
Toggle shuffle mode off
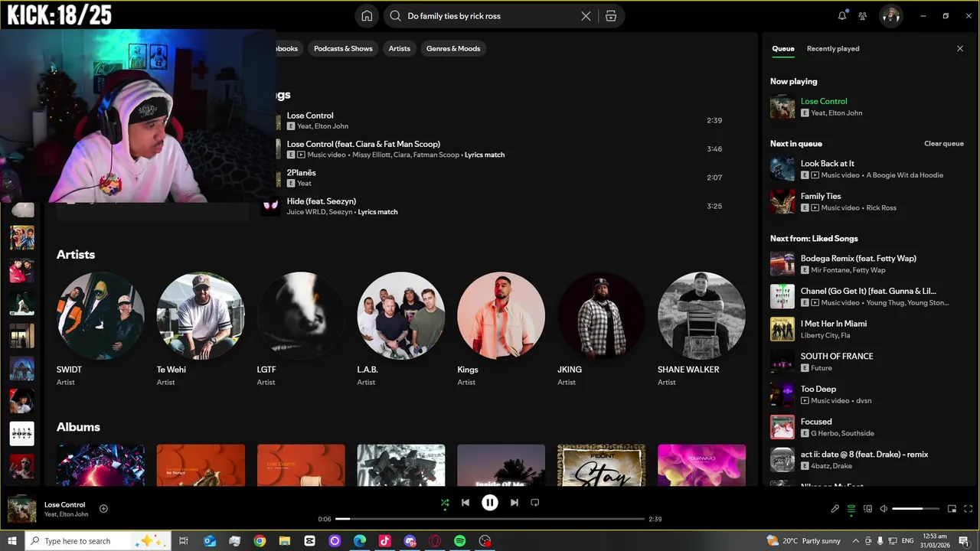[x=445, y=503]
